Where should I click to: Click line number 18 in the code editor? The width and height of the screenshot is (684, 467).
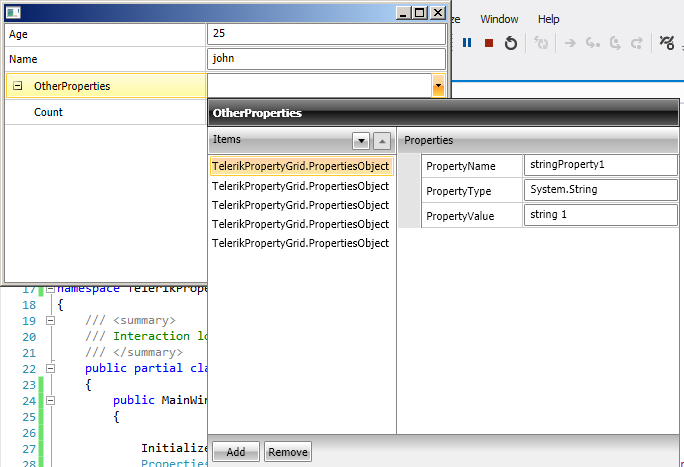[x=29, y=305]
